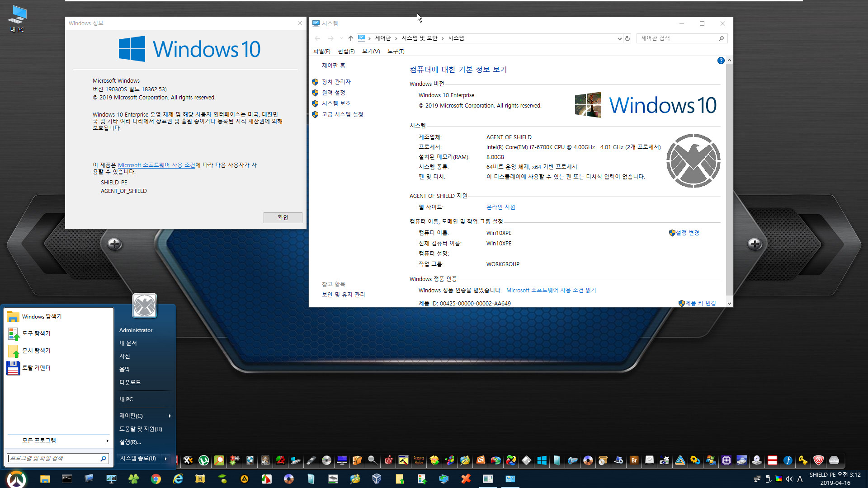Viewport: 868px width, 488px height.
Task: Click the blue Windows logo dock icon
Action: point(542,460)
